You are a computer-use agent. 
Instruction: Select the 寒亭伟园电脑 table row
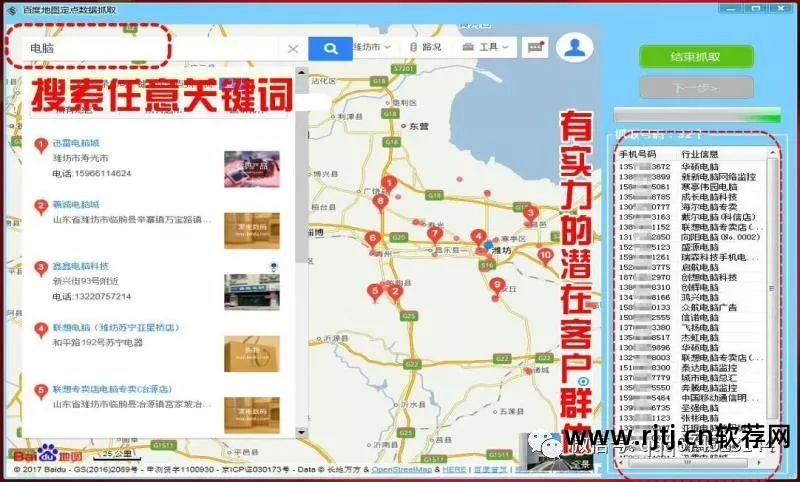[x=691, y=187]
